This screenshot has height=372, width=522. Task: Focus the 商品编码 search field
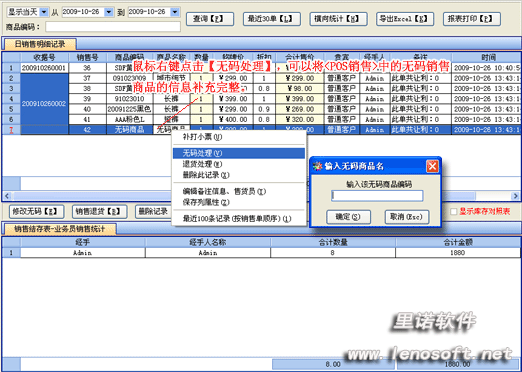coord(113,27)
